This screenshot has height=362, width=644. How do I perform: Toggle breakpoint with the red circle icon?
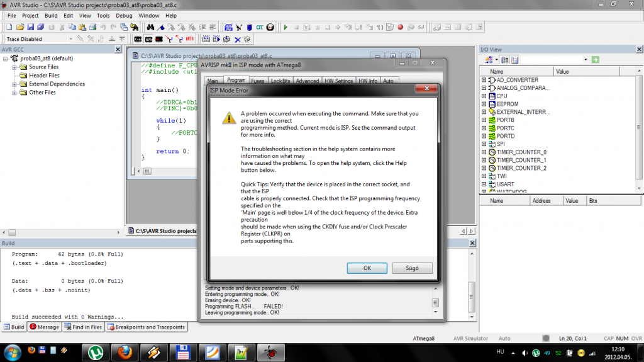tap(401, 27)
